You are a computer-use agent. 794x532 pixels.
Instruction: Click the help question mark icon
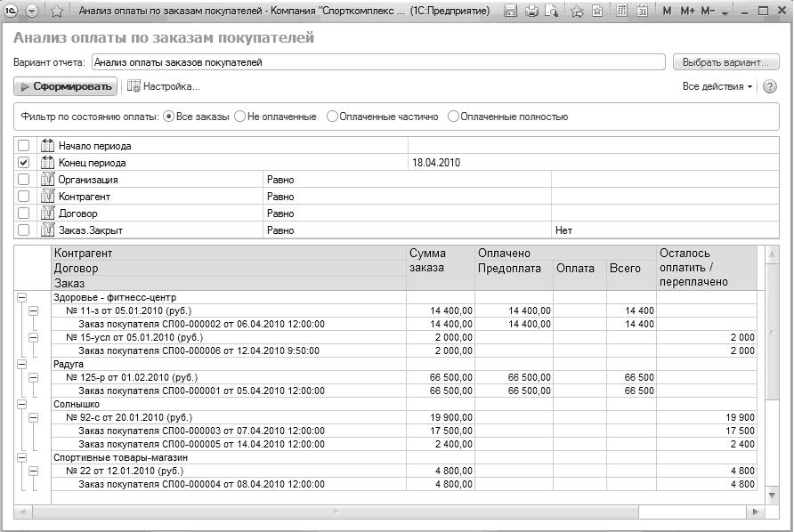[x=769, y=86]
